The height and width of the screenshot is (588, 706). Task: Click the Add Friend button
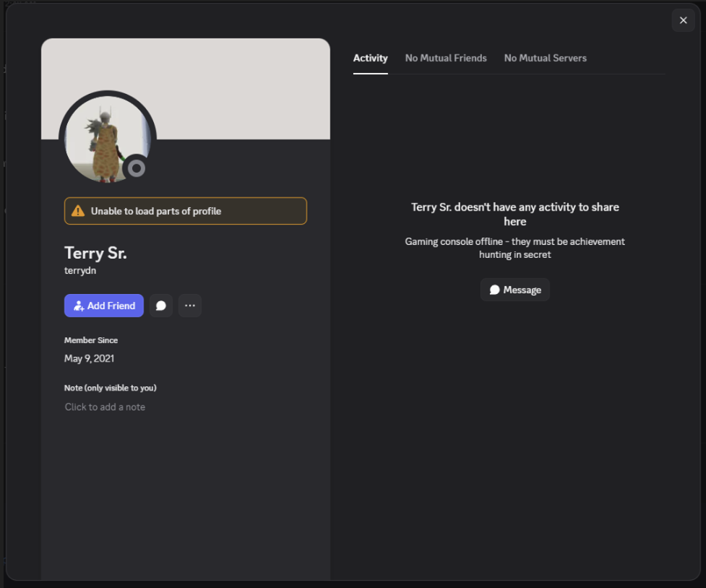pos(103,306)
